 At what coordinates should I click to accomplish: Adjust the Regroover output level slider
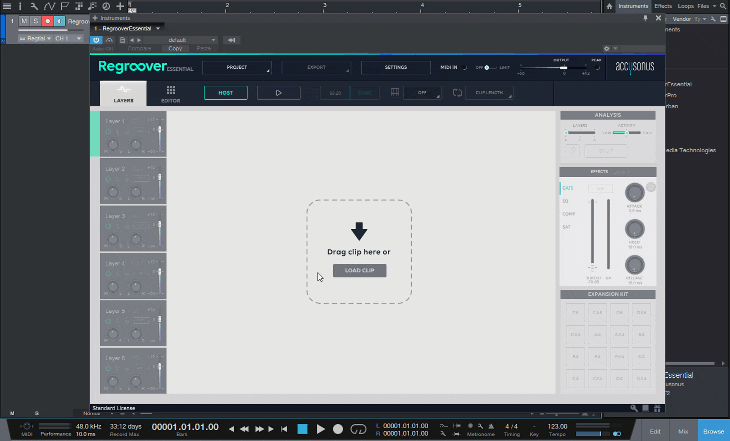(x=563, y=68)
